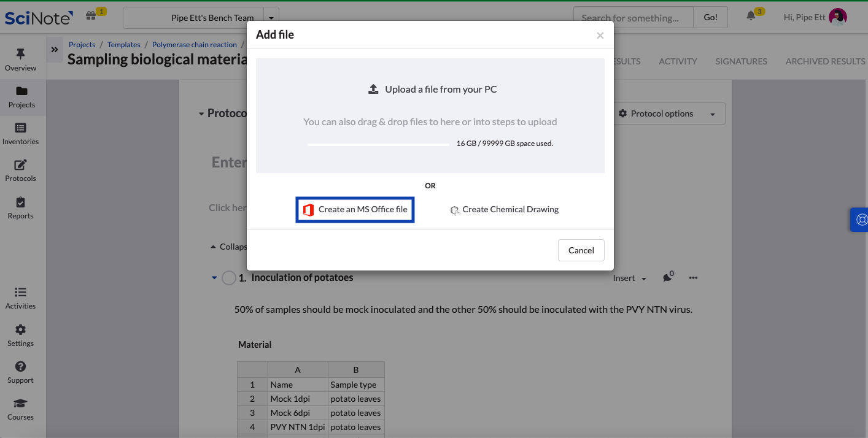868x438 pixels.
Task: Open the notifications bell
Action: coord(750,17)
